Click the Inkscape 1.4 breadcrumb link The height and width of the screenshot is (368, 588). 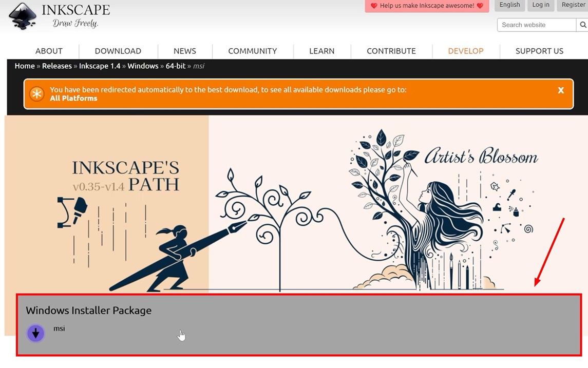(x=99, y=66)
